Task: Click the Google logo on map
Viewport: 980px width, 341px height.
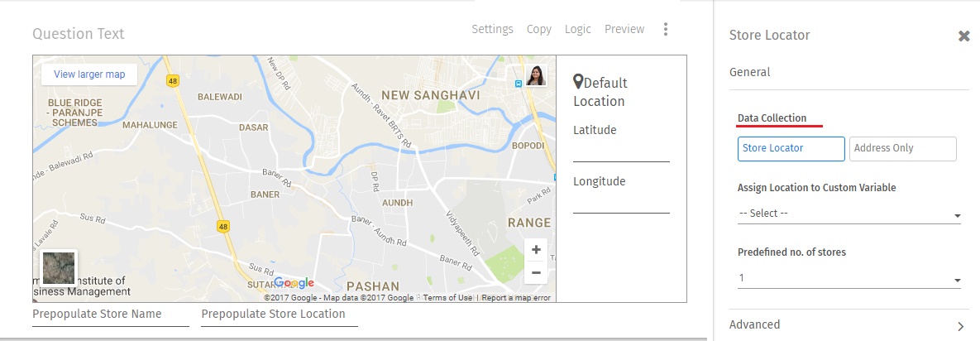Action: (294, 283)
